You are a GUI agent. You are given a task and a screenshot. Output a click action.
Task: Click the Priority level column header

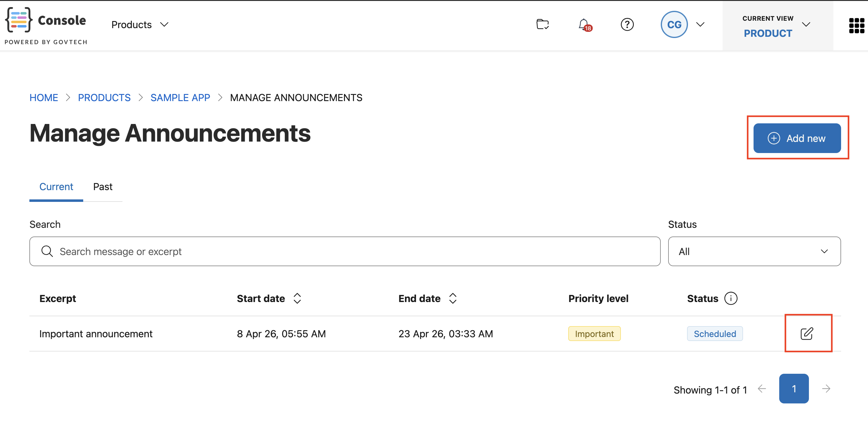pos(598,298)
